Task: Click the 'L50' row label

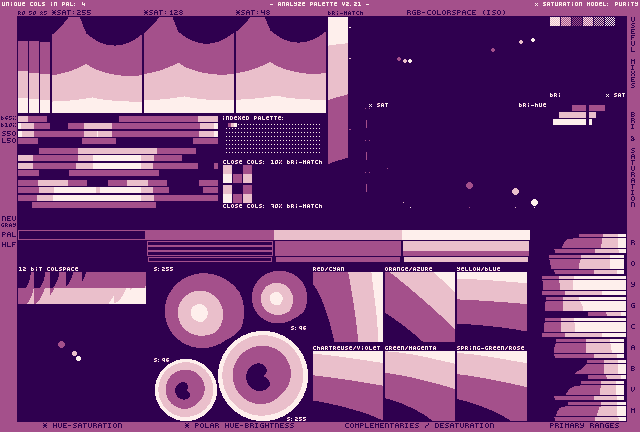Action: (x=9, y=141)
